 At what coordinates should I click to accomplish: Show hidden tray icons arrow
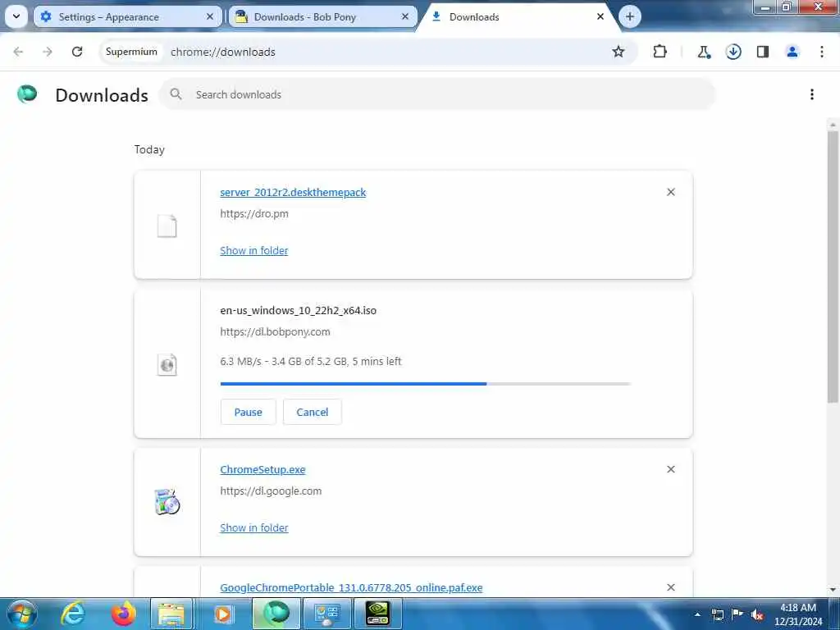pyautogui.click(x=697, y=614)
